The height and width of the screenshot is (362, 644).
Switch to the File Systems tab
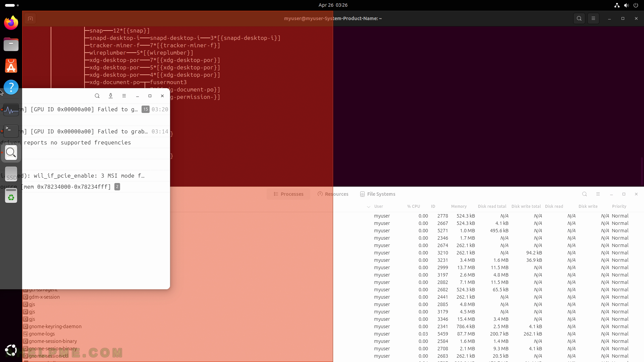(x=378, y=194)
